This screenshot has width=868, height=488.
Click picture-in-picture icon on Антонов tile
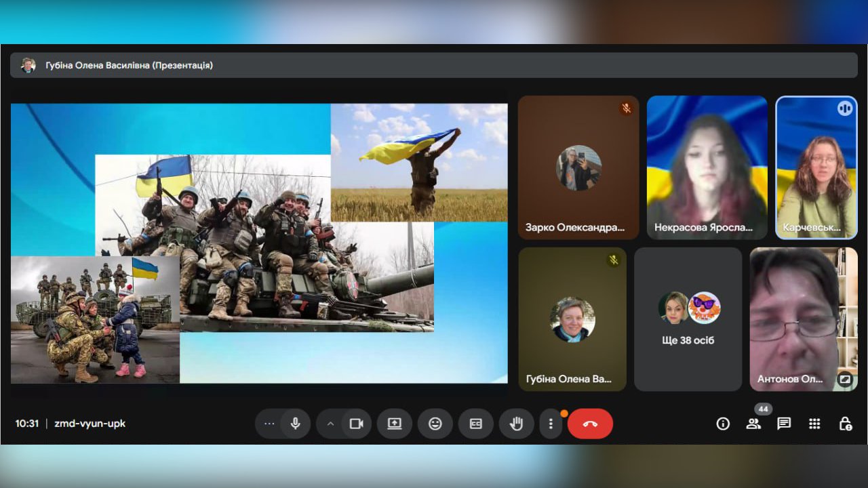tap(844, 380)
